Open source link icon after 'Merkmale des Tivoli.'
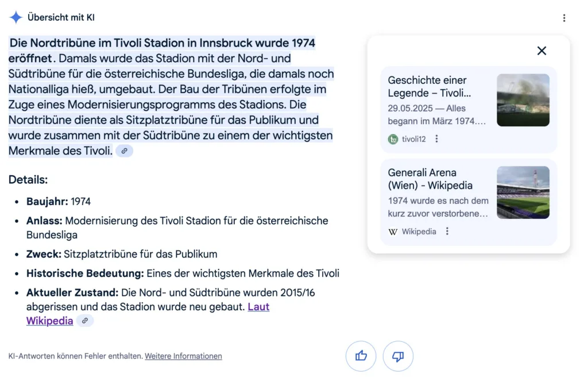The height and width of the screenshot is (378, 588). pyautogui.click(x=124, y=151)
